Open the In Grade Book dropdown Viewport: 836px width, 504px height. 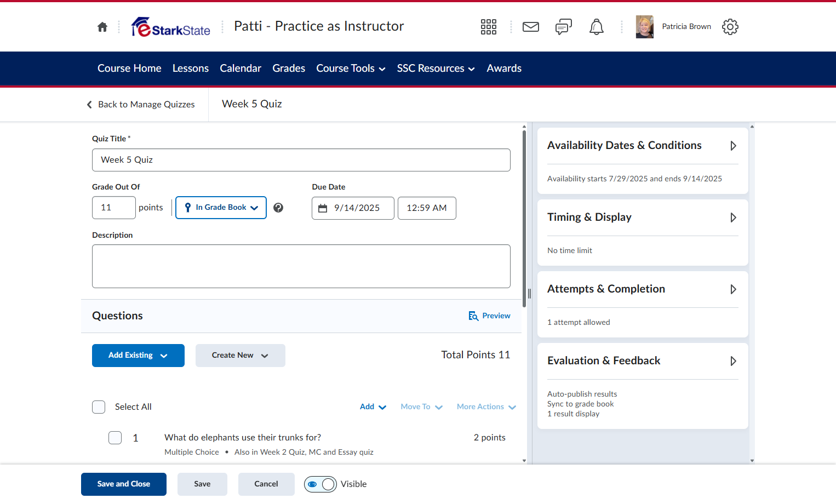point(221,208)
